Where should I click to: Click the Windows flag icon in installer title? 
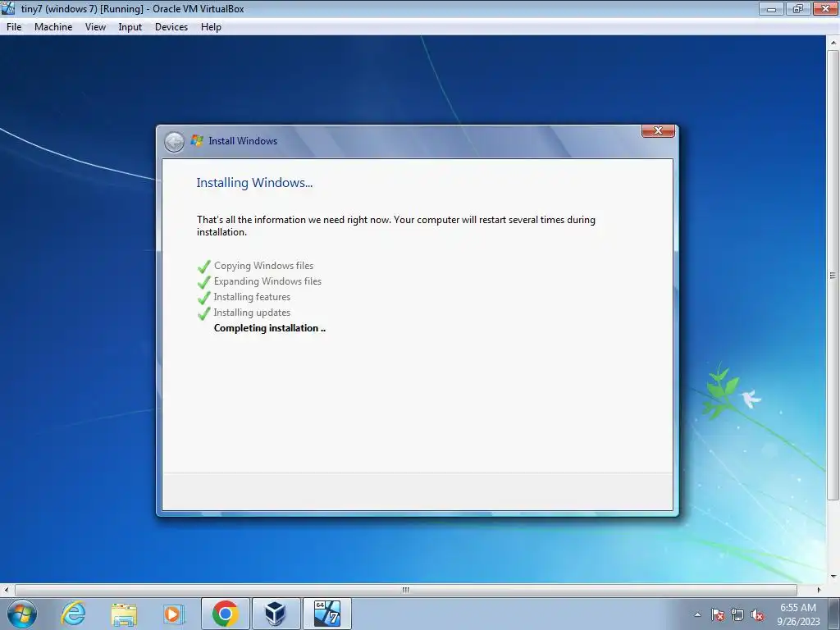197,141
